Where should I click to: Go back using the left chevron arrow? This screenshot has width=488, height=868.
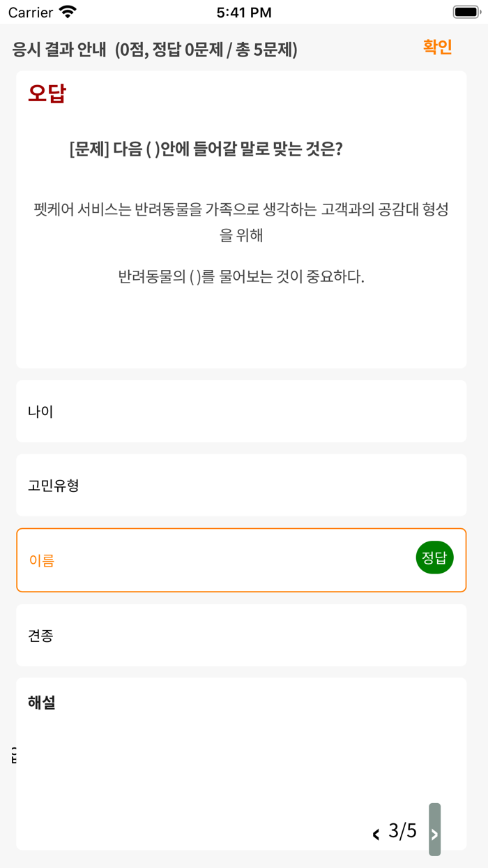coord(376,831)
